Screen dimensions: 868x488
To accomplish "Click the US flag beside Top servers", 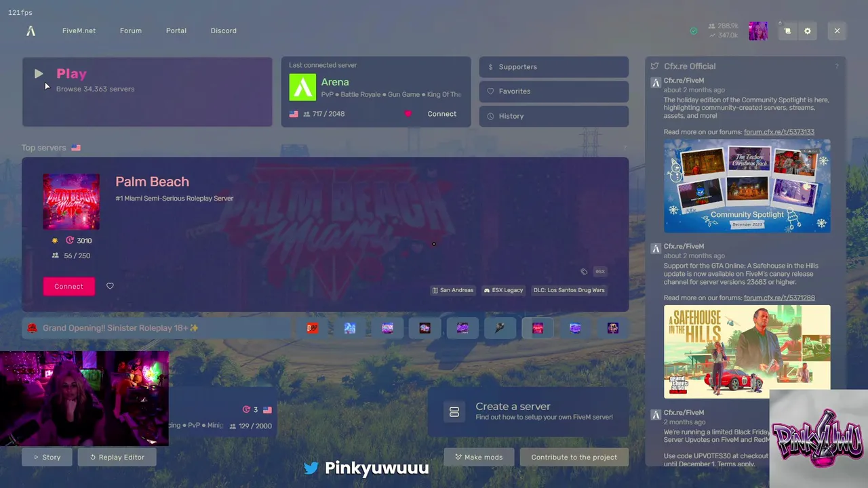I will (76, 148).
